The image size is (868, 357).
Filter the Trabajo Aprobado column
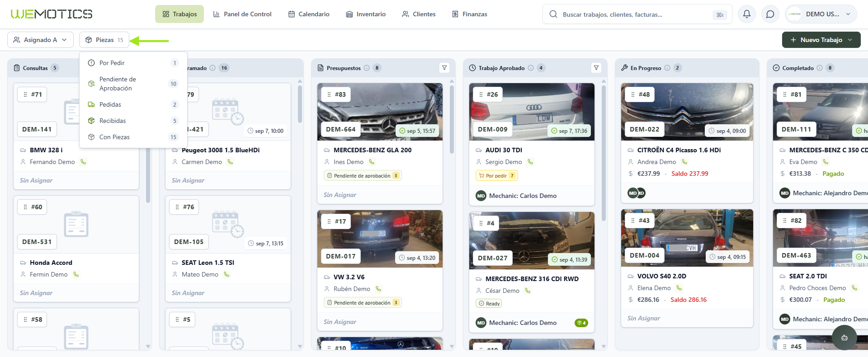coord(596,68)
